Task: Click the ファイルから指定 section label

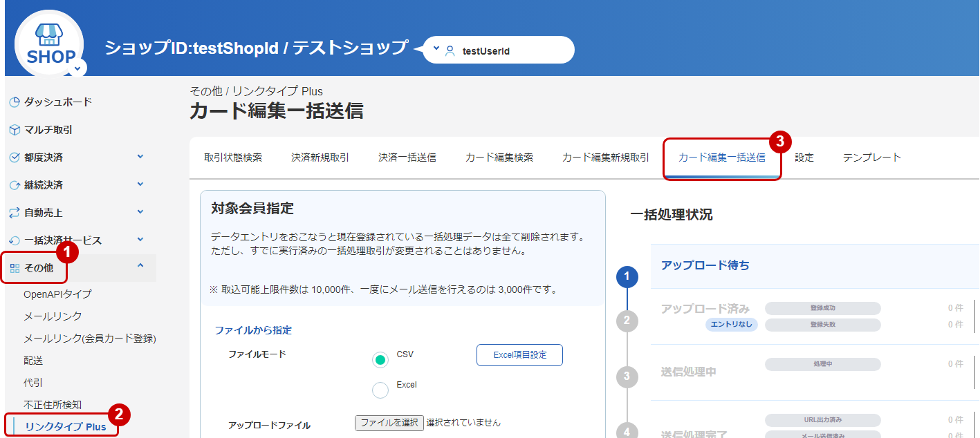Action: (253, 330)
